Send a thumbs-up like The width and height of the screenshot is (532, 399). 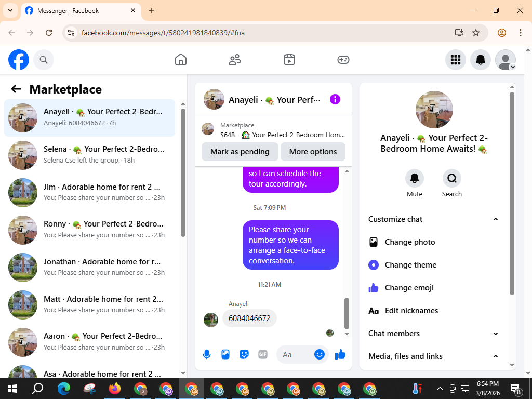(340, 354)
